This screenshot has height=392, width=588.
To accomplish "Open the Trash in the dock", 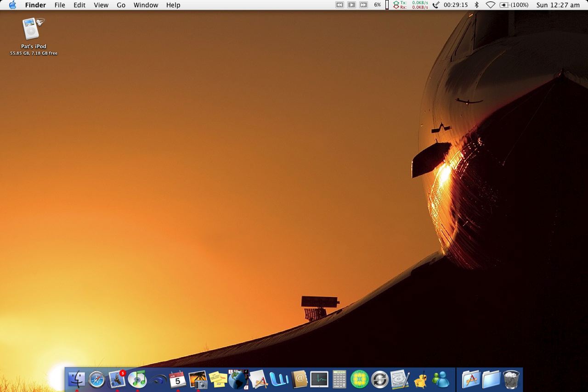I will click(511, 380).
